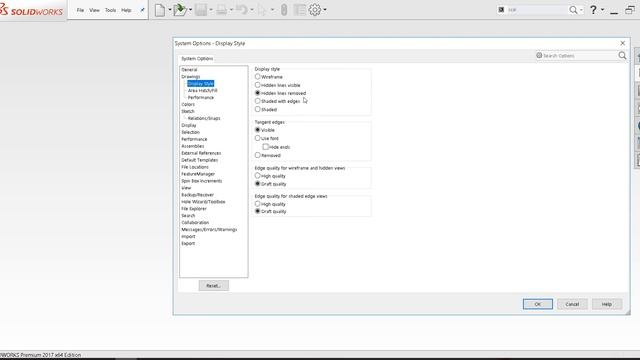Open the Select tool dropdown arrow
This screenshot has height=360, width=640.
pos(272,10)
